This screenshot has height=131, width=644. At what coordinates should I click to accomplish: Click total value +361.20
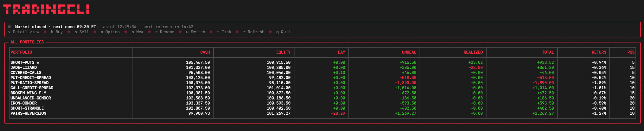coord(545,68)
